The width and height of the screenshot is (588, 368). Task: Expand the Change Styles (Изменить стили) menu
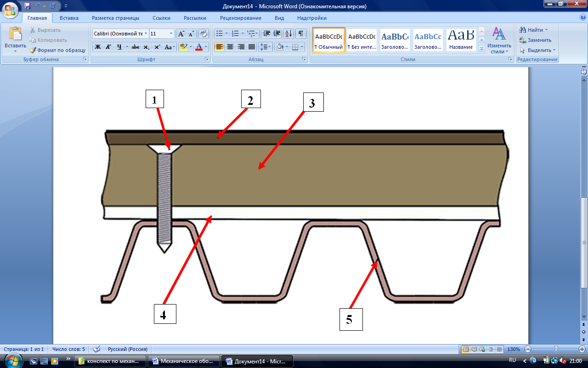click(499, 40)
